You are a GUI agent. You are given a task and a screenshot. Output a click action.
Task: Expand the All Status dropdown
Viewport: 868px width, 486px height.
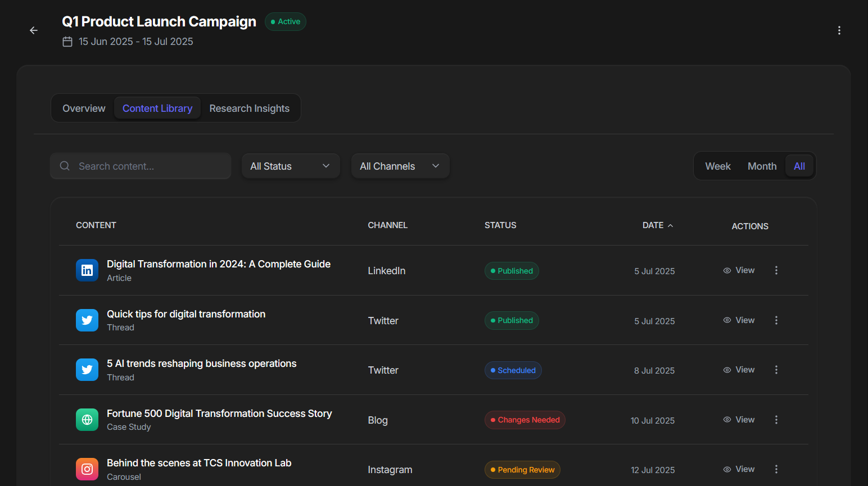coord(291,166)
